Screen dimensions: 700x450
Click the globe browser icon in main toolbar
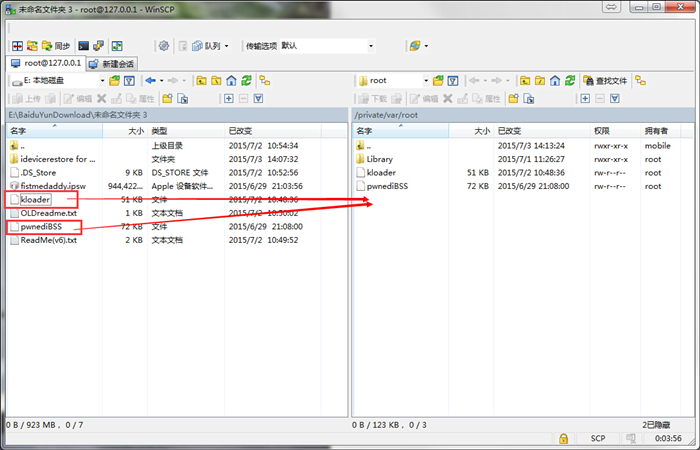415,46
